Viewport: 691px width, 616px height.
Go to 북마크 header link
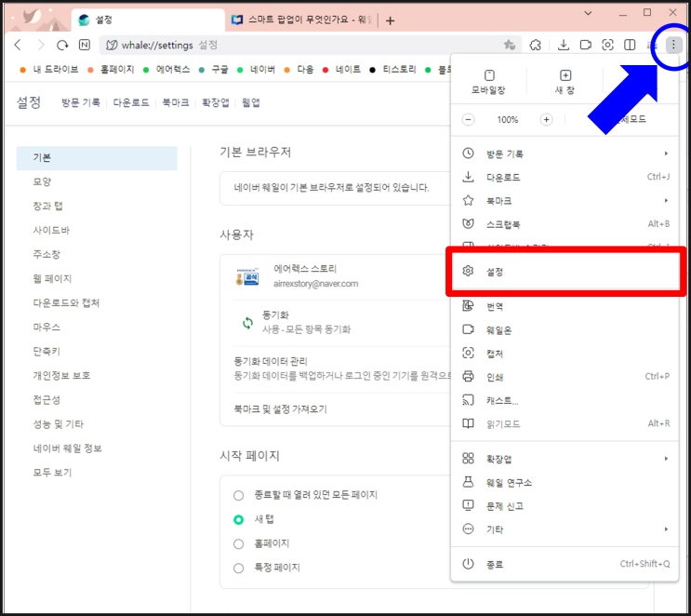pos(176,102)
